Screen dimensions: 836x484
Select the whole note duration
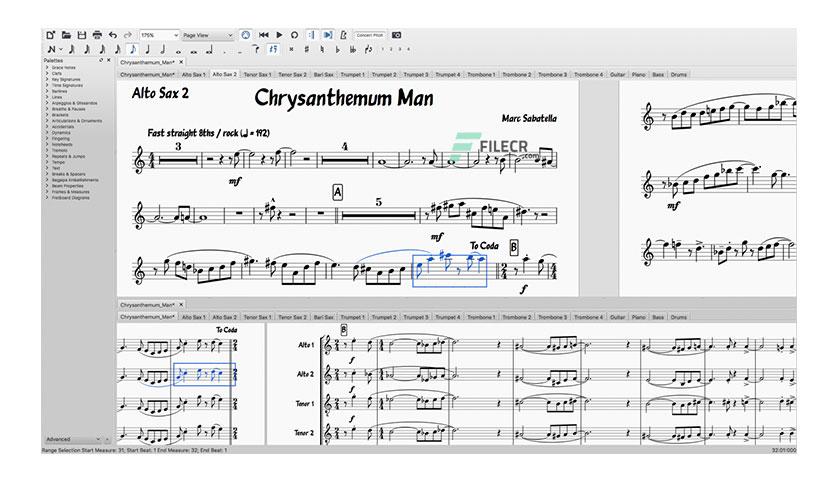coord(178,51)
